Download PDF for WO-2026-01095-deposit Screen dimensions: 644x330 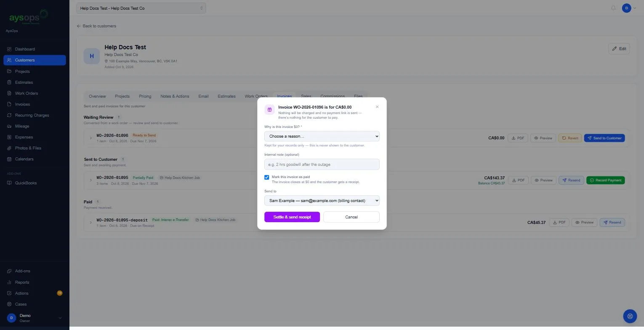pos(559,222)
